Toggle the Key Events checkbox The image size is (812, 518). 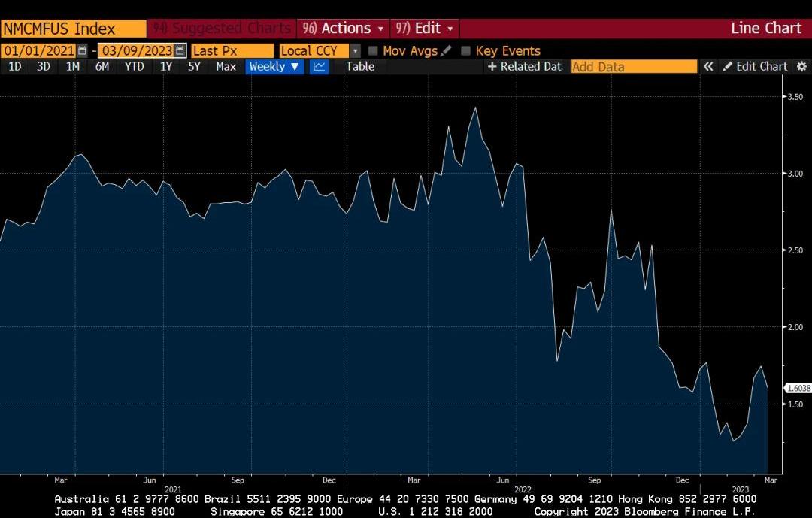pos(466,51)
